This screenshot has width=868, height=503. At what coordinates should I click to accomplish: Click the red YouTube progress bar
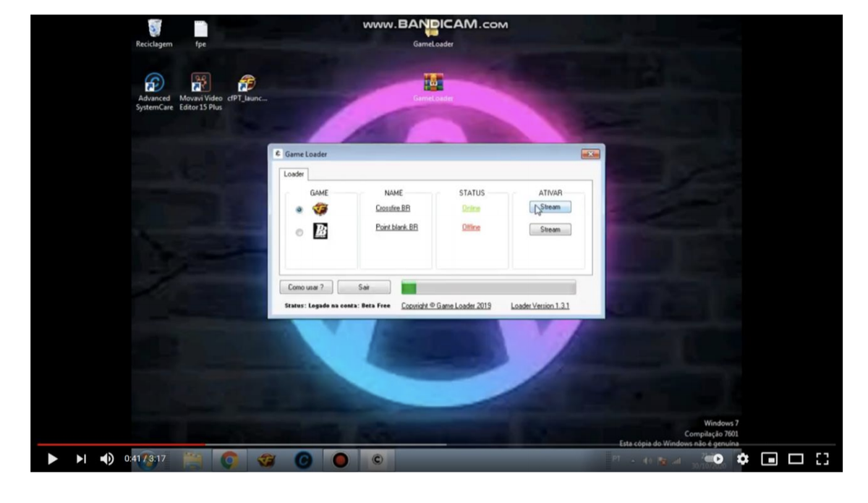click(123, 443)
